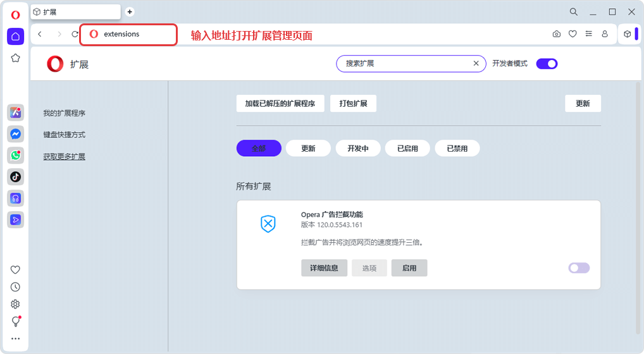Clear the extension search box
The width and height of the screenshot is (644, 354).
pos(476,63)
